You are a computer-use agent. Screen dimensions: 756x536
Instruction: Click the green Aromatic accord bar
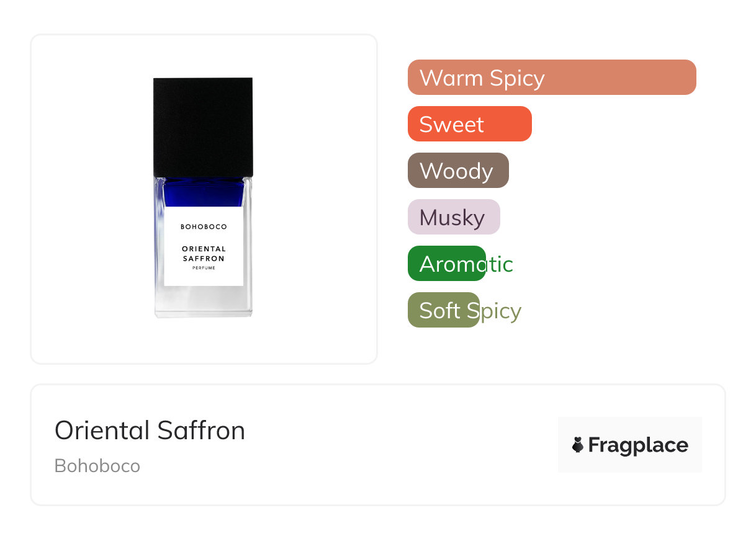[447, 264]
